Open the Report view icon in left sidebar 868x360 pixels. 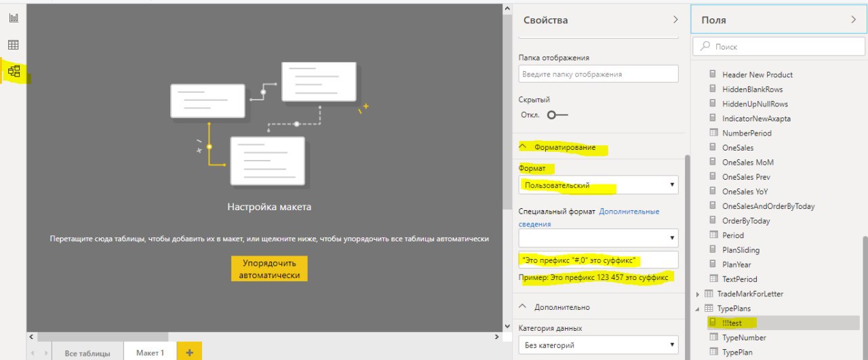point(14,18)
